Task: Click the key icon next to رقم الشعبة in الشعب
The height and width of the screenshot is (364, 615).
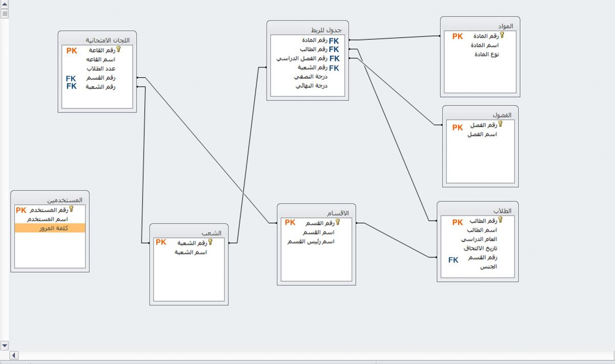Action: [x=210, y=242]
